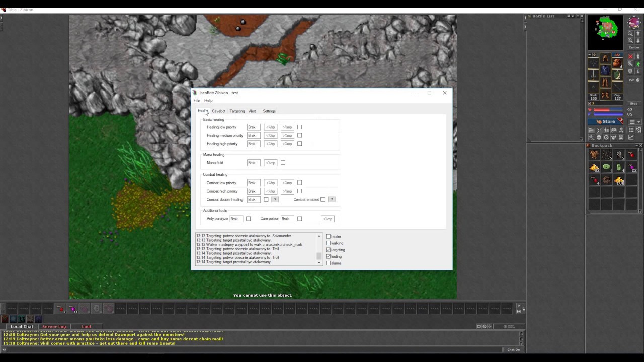Image resolution: width=644 pixels, height=362 pixels.
Task: Tick the Anty paralyze checkbox
Action: click(x=248, y=219)
